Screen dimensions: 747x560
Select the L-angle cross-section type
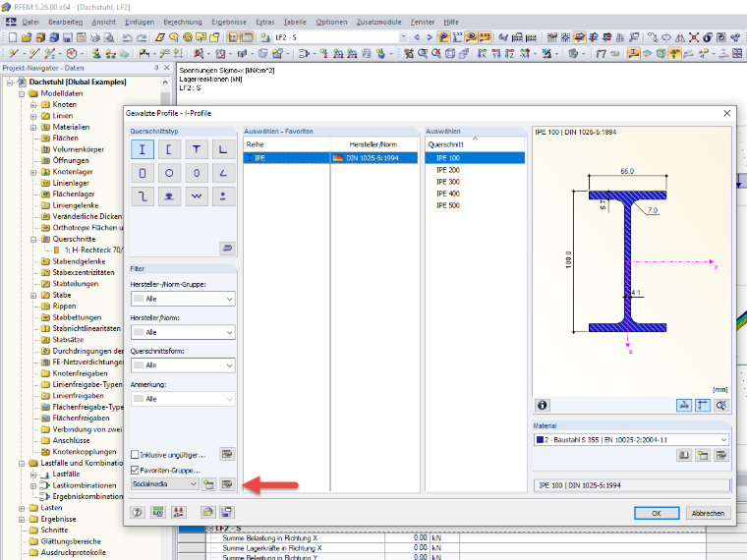click(223, 149)
